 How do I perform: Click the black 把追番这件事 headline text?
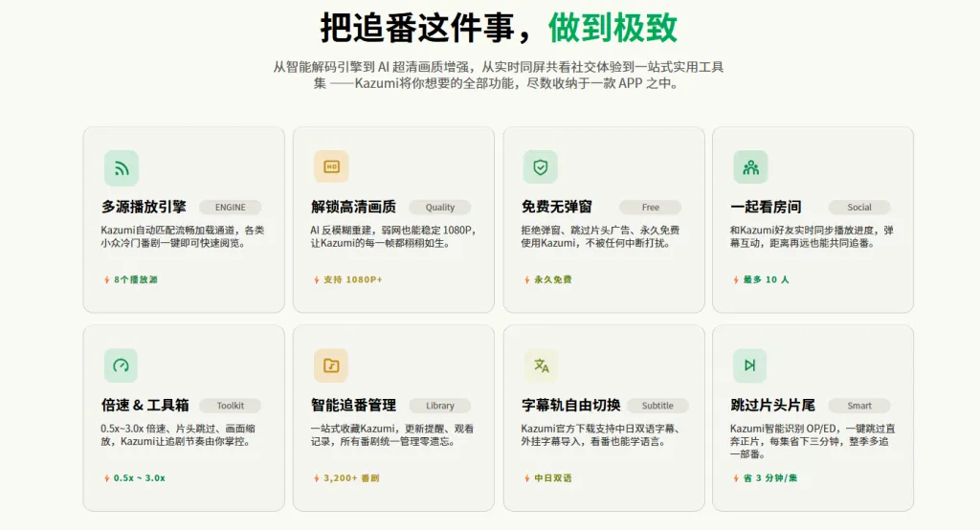coord(417,28)
